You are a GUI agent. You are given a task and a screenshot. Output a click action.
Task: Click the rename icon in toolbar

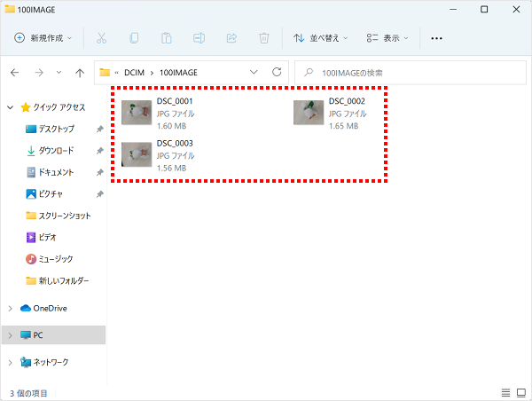[199, 38]
